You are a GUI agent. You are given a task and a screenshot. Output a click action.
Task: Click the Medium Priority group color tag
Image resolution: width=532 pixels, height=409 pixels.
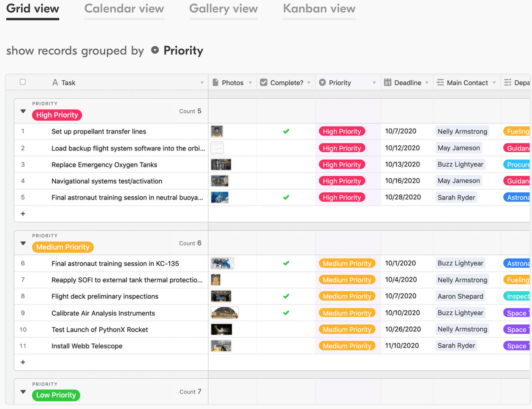[x=63, y=247]
